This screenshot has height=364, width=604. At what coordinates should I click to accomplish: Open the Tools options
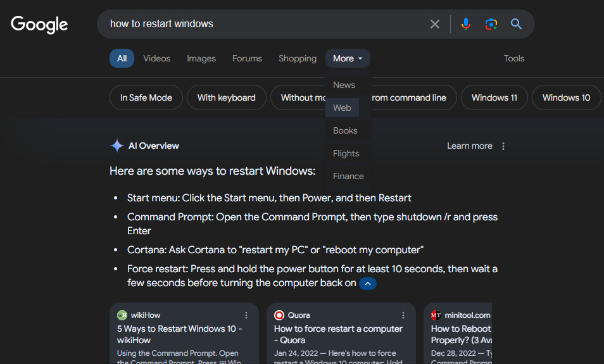point(514,58)
